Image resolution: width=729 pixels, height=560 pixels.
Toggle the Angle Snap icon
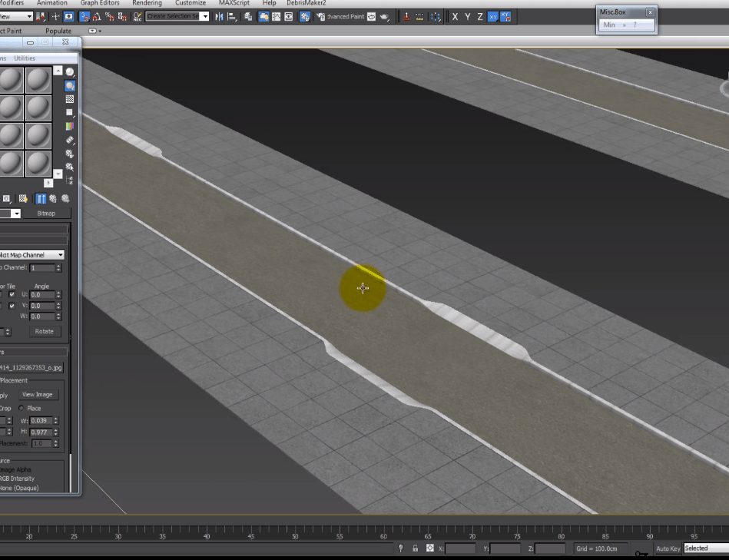pyautogui.click(x=97, y=17)
